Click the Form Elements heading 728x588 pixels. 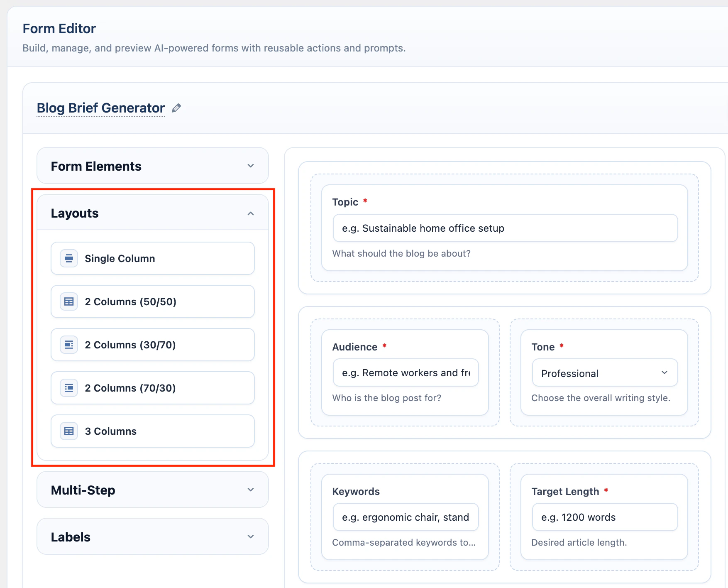coord(96,166)
